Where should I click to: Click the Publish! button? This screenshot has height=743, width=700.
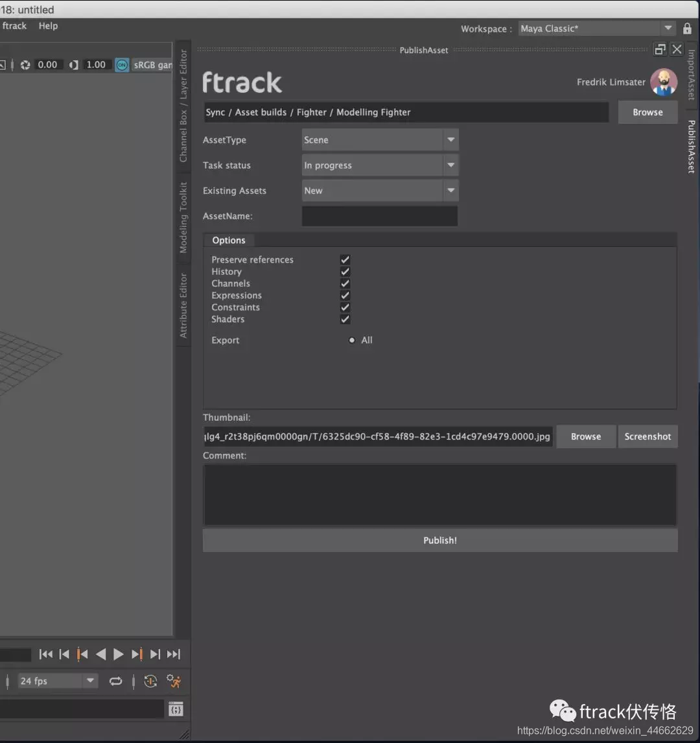click(x=440, y=540)
